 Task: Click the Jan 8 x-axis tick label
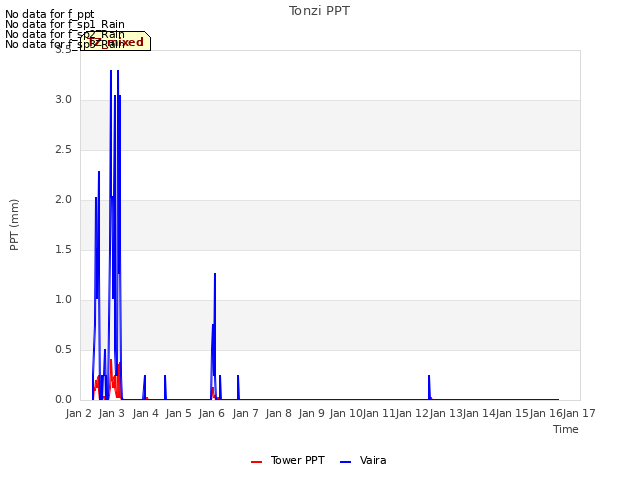pos(279,413)
